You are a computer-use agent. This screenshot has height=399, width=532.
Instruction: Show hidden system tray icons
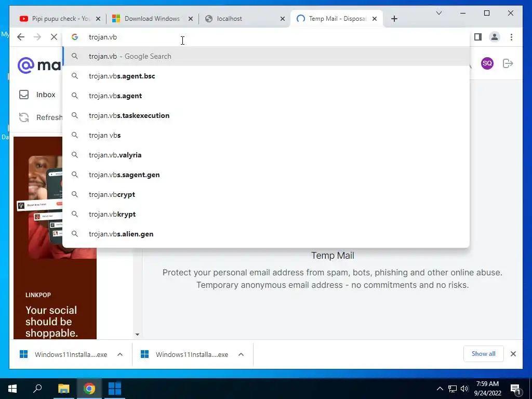point(440,389)
